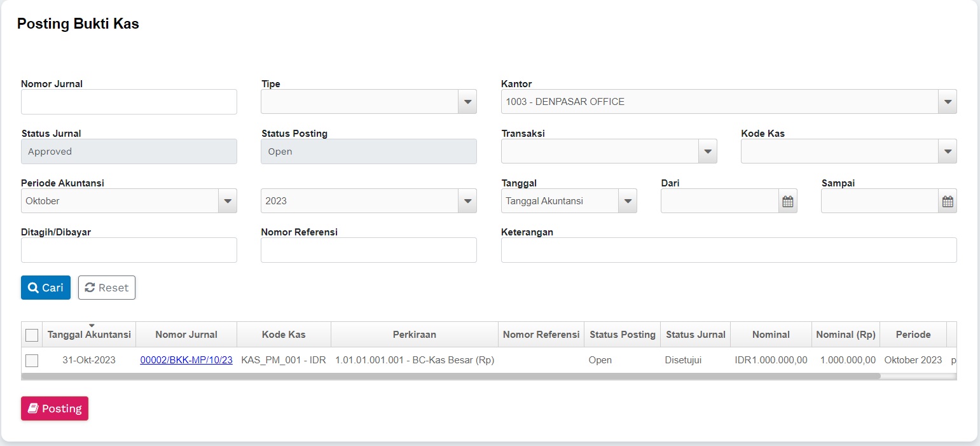The width and height of the screenshot is (980, 446).
Task: Open the Kode Kas dropdown
Action: pyautogui.click(x=947, y=151)
